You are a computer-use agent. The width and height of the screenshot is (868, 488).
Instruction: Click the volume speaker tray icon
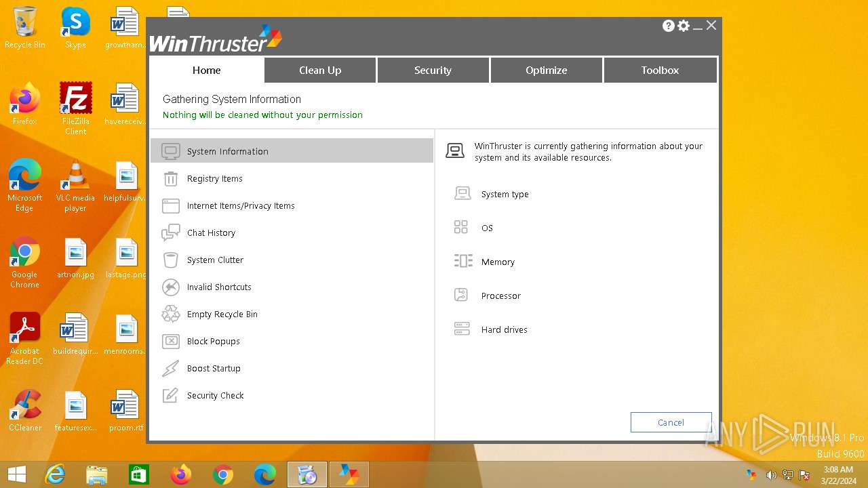pos(770,475)
